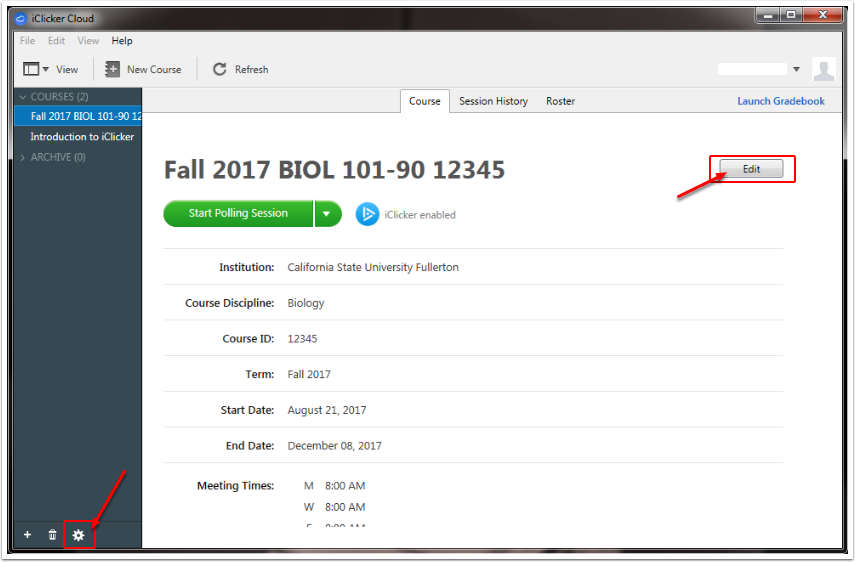Close the iClicker Cloud window
Viewport: 855px width, 562px height.
823,15
